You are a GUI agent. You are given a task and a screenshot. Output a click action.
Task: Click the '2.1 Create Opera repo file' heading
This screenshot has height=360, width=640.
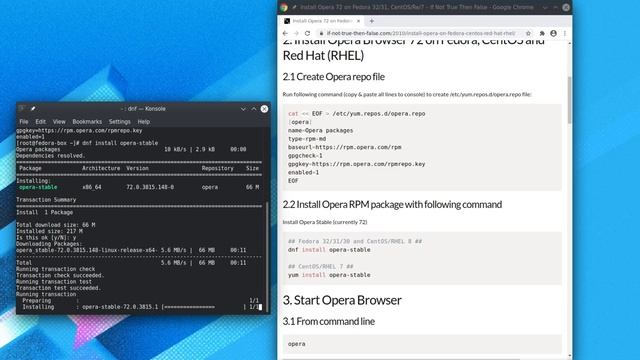333,77
